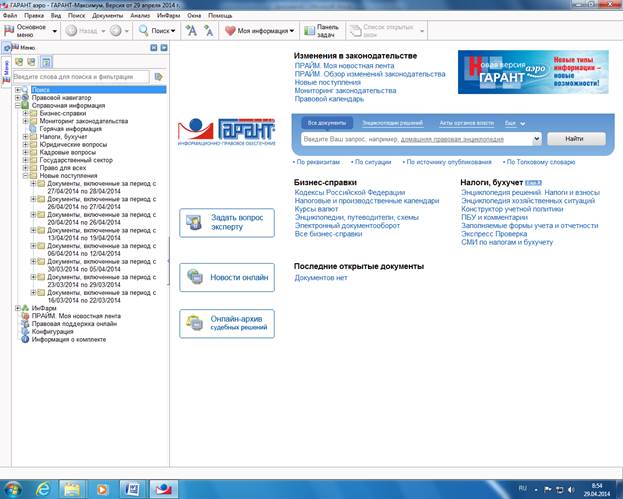The image size is (623, 499).
Task: Click the Меню panel filter text field
Action: coord(81,77)
